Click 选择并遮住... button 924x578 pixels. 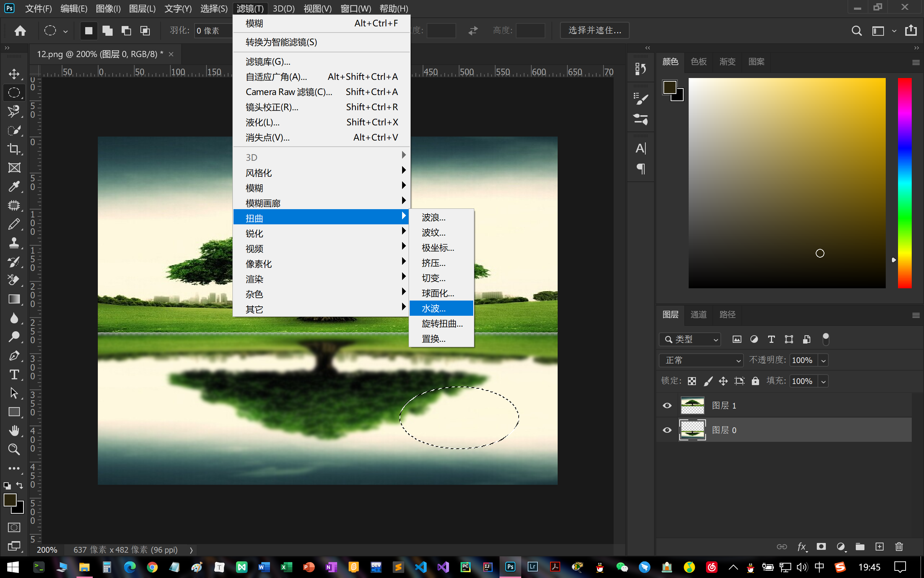coord(594,30)
